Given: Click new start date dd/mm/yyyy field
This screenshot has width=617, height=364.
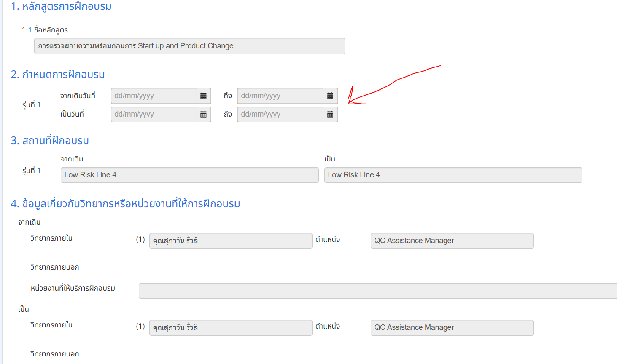Looking at the screenshot, I should click(154, 115).
